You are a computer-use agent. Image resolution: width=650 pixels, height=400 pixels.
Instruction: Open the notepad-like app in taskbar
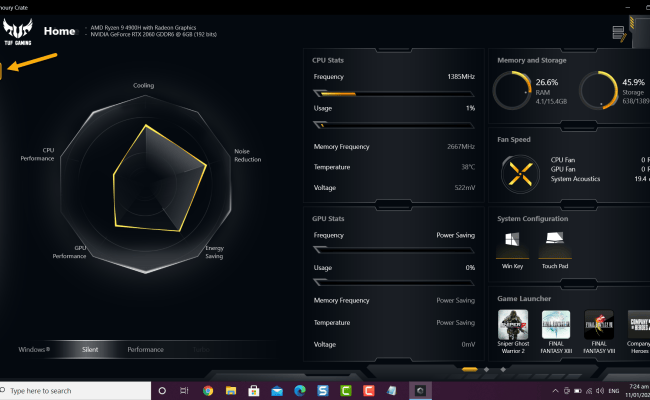pyautogui.click(x=391, y=390)
